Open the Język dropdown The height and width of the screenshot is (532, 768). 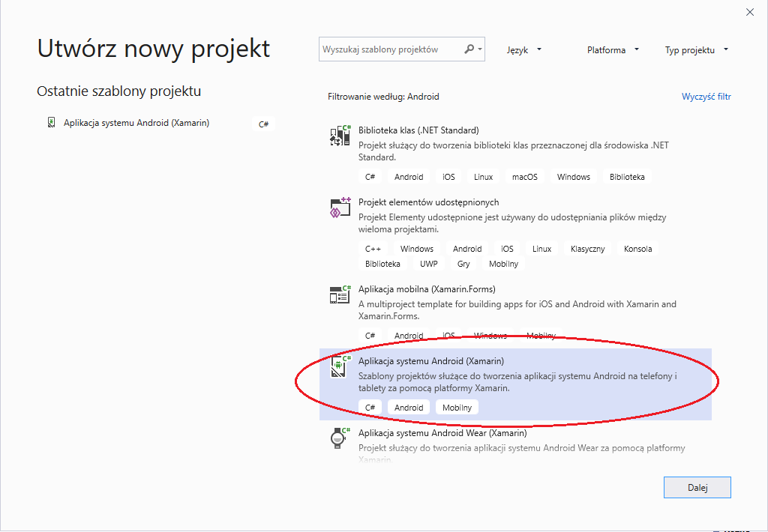click(524, 49)
